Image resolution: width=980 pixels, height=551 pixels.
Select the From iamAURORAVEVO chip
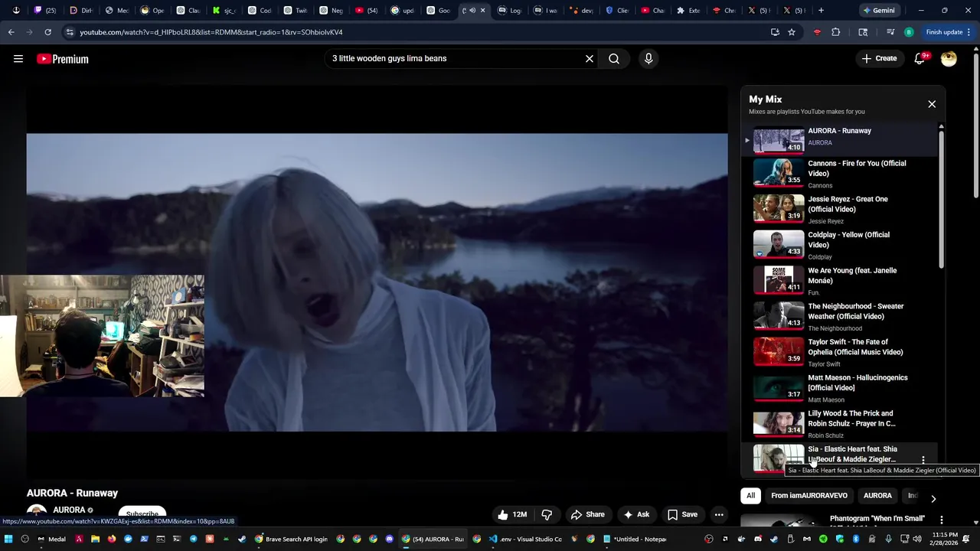tap(809, 496)
